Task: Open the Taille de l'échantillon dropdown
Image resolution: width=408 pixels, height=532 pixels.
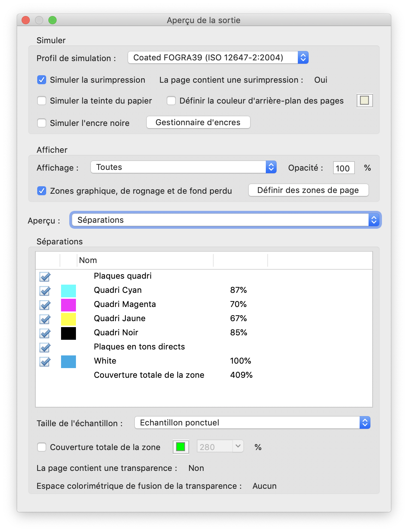Action: (x=252, y=422)
